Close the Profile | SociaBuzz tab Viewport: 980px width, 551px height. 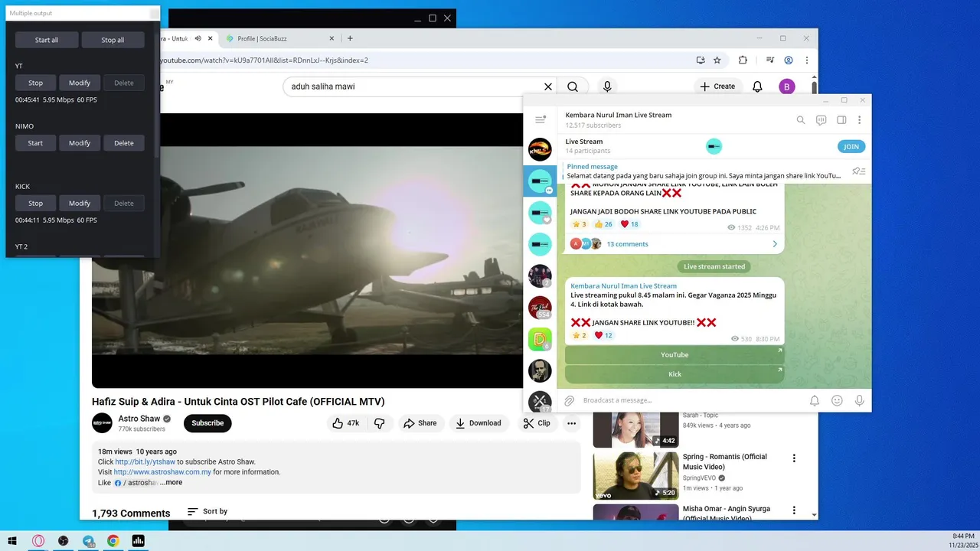click(331, 38)
